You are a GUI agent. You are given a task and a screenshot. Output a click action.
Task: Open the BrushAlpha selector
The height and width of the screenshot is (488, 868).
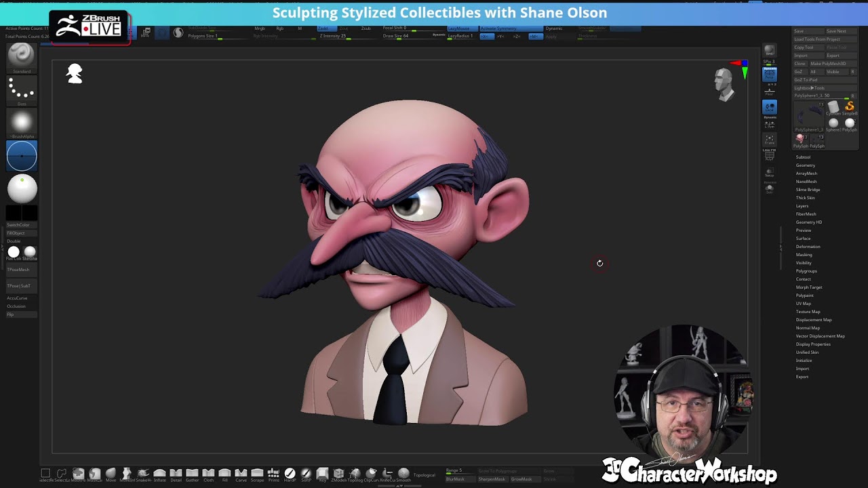[21, 123]
